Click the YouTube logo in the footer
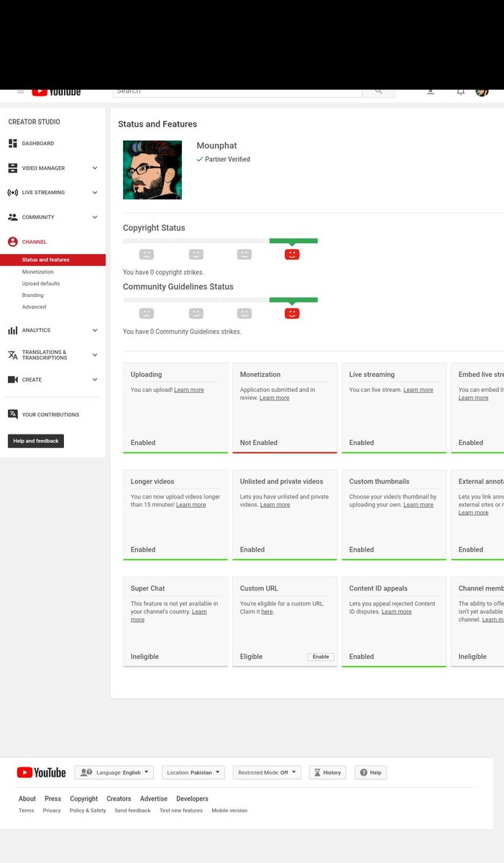 41,772
